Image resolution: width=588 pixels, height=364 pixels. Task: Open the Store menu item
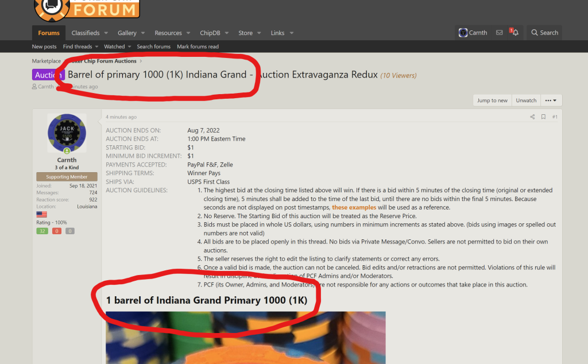(245, 33)
